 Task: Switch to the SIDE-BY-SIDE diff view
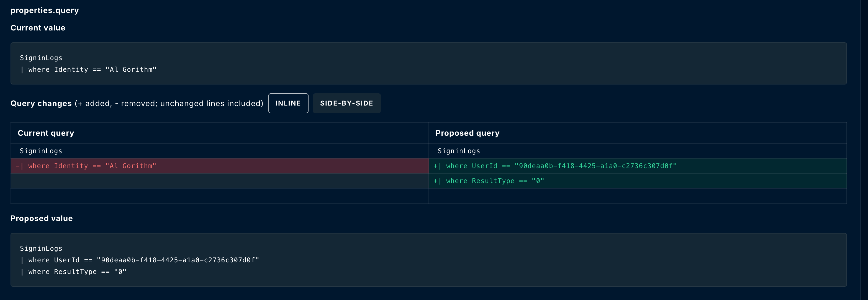(x=347, y=103)
